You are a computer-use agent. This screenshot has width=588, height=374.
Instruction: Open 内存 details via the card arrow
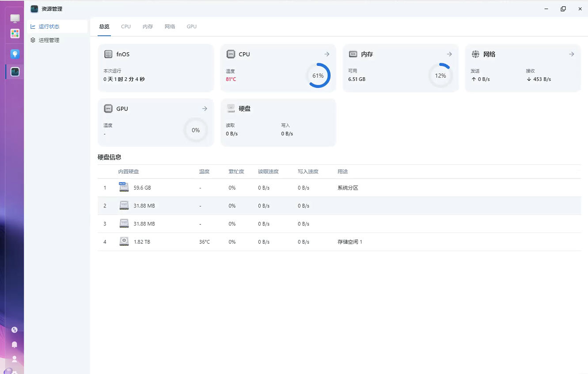tap(449, 54)
